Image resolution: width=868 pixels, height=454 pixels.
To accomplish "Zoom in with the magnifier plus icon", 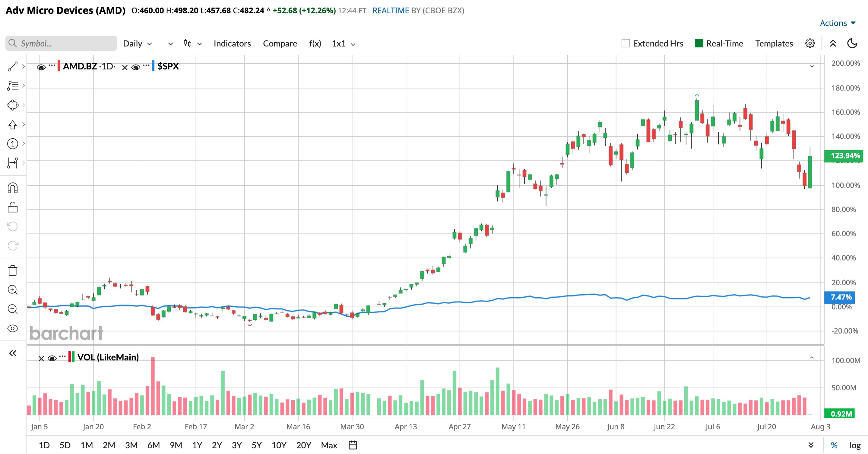I will point(12,290).
